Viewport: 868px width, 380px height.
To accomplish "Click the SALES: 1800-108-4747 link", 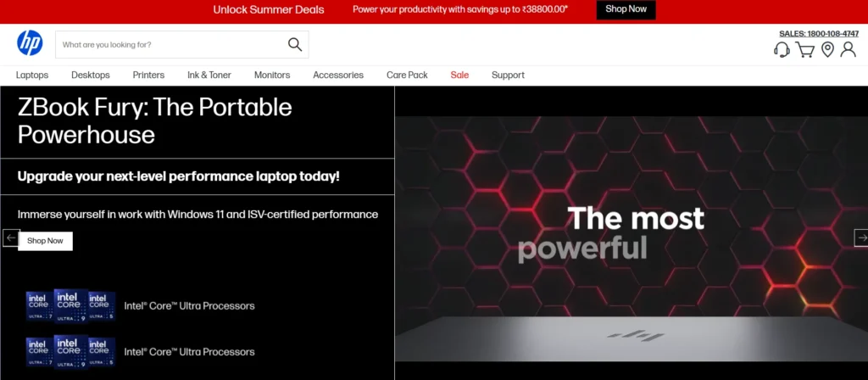I will 819,34.
